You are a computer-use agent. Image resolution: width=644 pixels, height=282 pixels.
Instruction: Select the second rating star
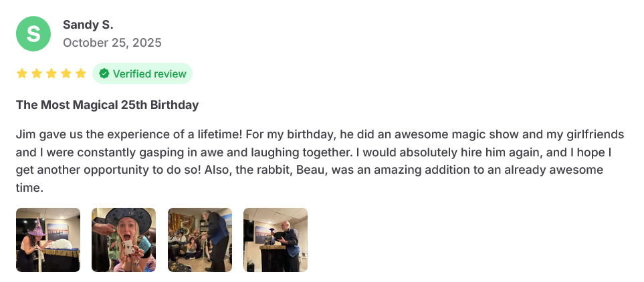(37, 74)
